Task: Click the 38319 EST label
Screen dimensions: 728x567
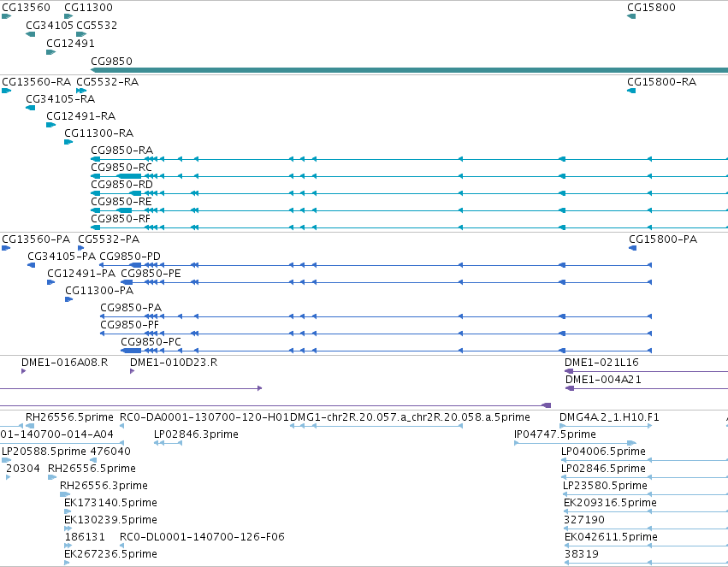Action: (582, 554)
